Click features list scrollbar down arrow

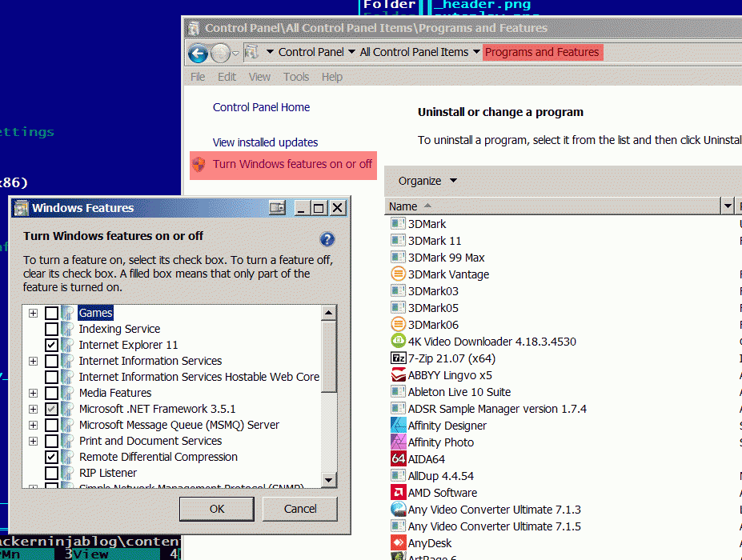click(328, 480)
